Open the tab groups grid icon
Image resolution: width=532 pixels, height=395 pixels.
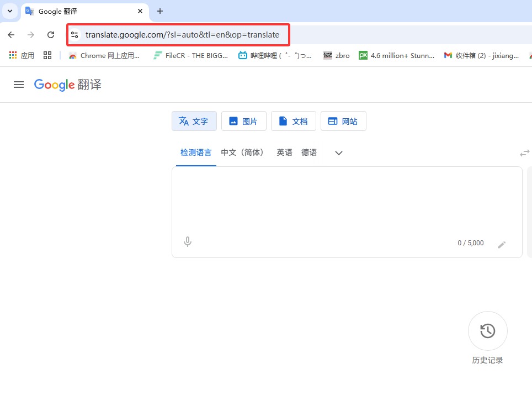pos(47,55)
